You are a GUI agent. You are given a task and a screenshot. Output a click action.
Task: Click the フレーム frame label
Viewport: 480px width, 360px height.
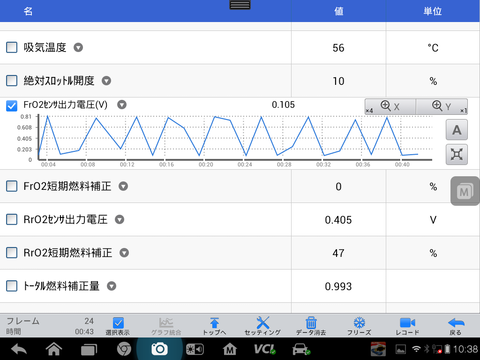pyautogui.click(x=23, y=321)
